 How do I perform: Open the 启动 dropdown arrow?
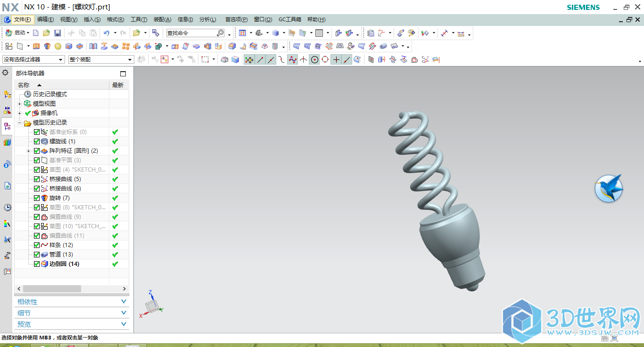28,33
